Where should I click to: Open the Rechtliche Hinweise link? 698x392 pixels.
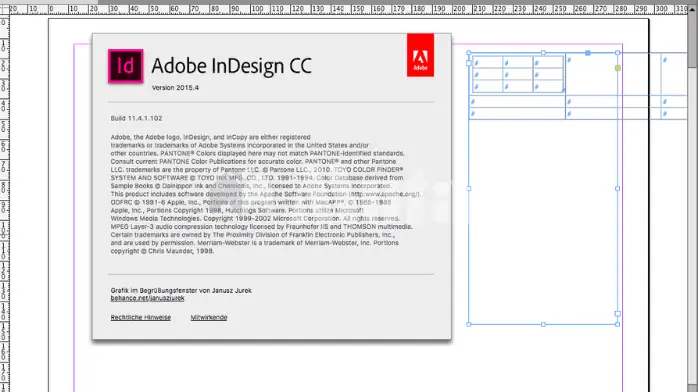click(x=141, y=317)
